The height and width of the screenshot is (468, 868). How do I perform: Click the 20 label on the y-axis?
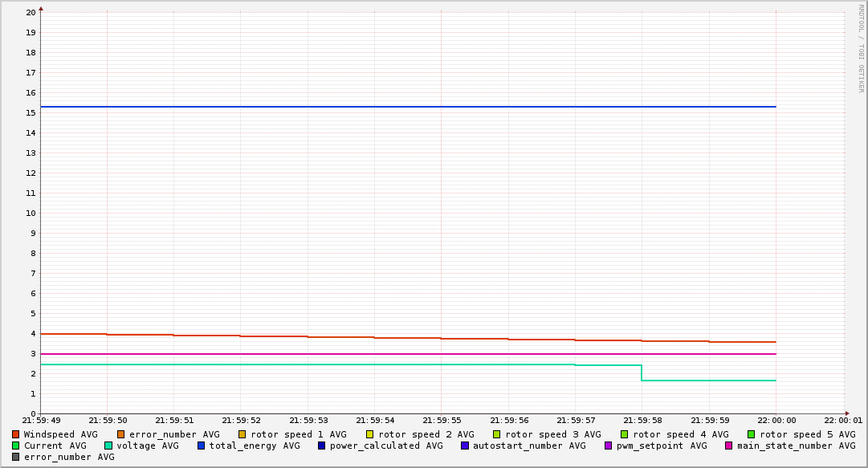point(31,13)
